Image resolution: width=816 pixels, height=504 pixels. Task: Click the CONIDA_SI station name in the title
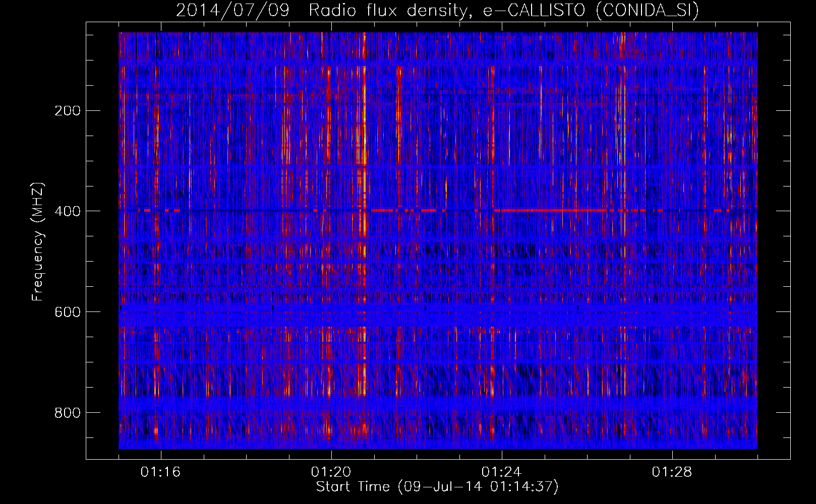pyautogui.click(x=647, y=10)
